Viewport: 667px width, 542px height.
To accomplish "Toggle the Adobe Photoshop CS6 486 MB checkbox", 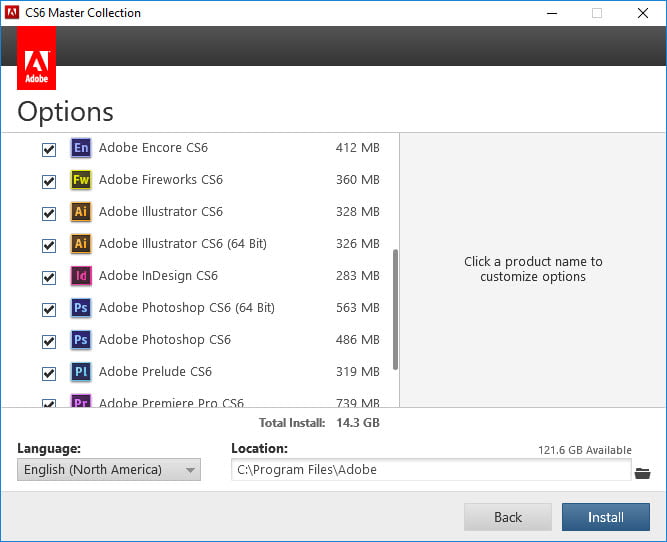I will pyautogui.click(x=49, y=341).
